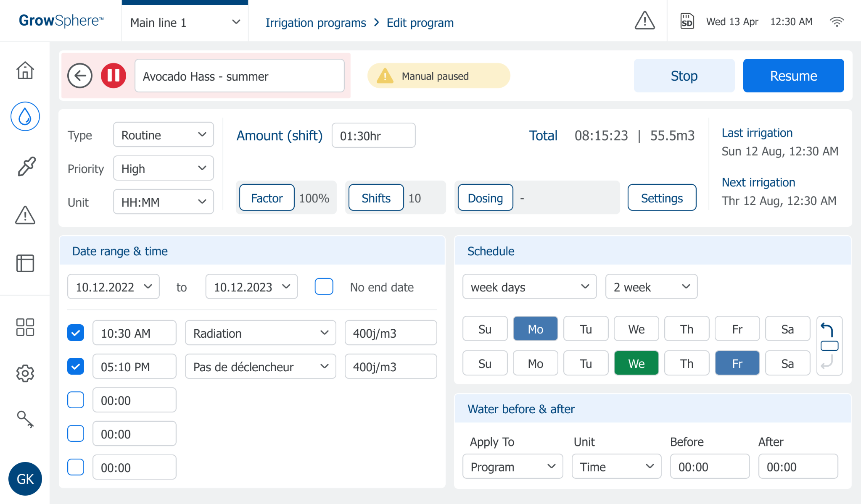The height and width of the screenshot is (504, 861).
Task: Open the key access sidebar icon
Action: click(25, 419)
